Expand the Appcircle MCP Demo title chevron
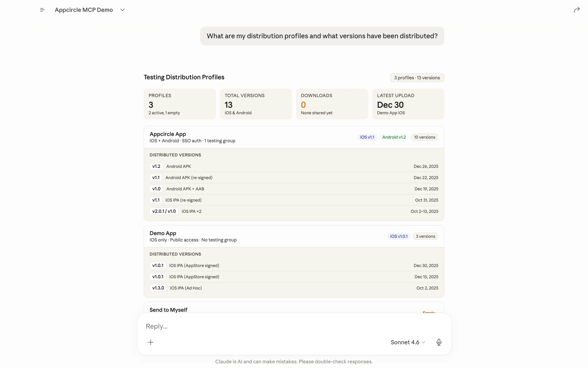588x368 pixels. [122, 10]
